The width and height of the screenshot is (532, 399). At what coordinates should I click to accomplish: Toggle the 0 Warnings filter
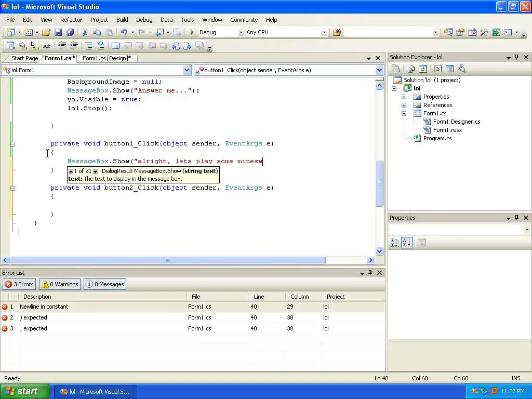(x=60, y=284)
